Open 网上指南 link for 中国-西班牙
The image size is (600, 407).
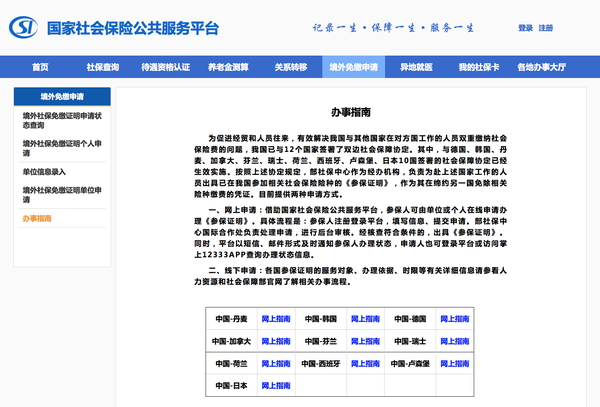365,364
